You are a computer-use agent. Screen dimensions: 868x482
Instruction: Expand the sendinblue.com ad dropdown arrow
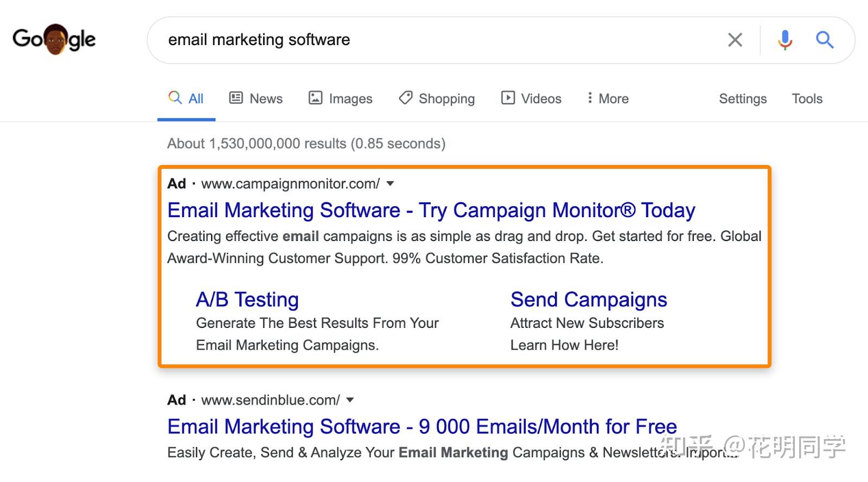(x=350, y=400)
